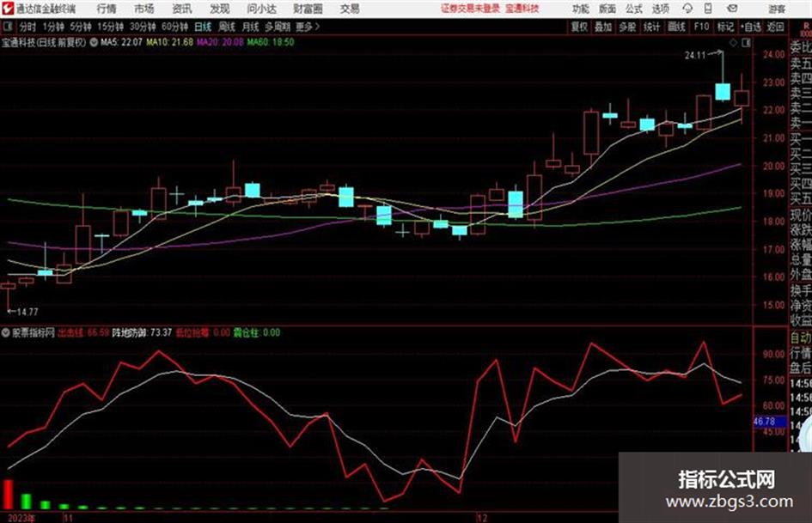Screen dimensions: 812x523
Task: Open the 财富圈 menu
Action: tap(308, 9)
